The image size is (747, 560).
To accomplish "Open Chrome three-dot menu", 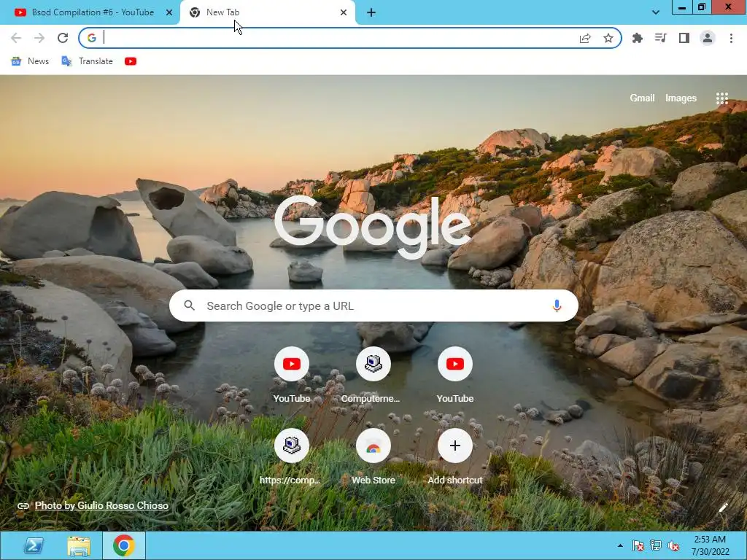I will point(731,38).
